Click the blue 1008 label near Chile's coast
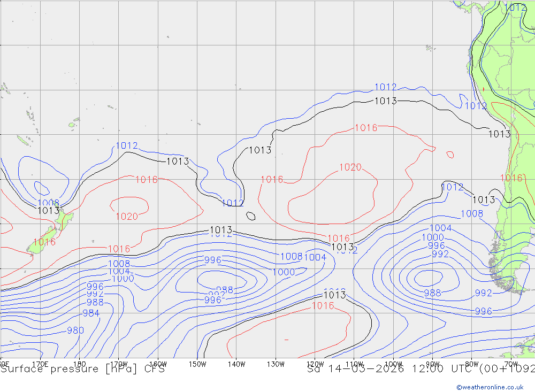 471,214
